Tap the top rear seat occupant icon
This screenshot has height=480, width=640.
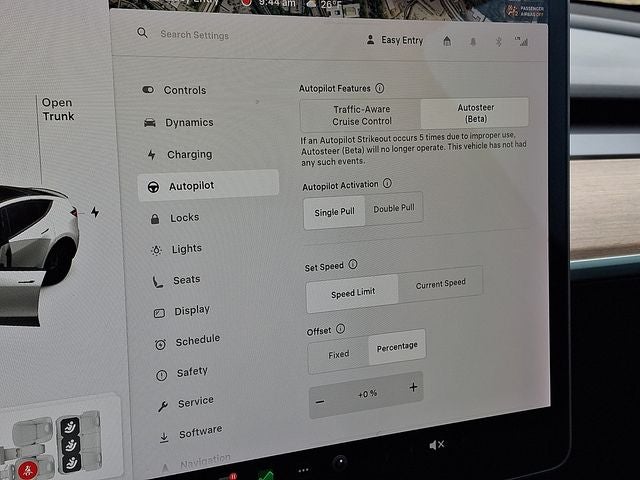point(70,427)
